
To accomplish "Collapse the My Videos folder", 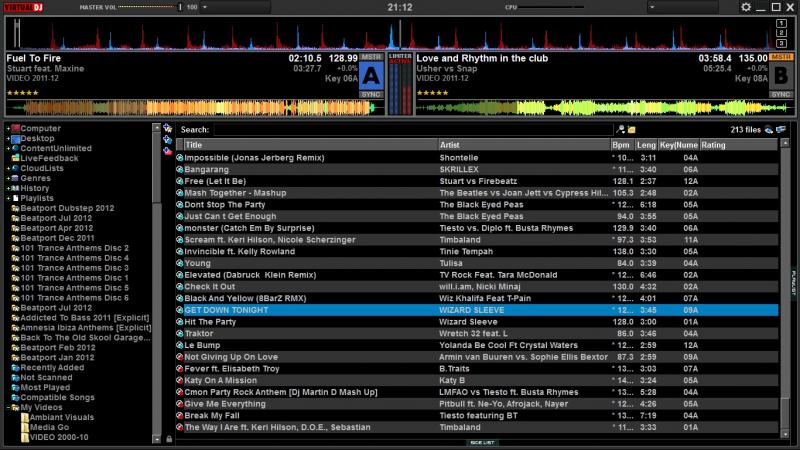I will coord(8,407).
